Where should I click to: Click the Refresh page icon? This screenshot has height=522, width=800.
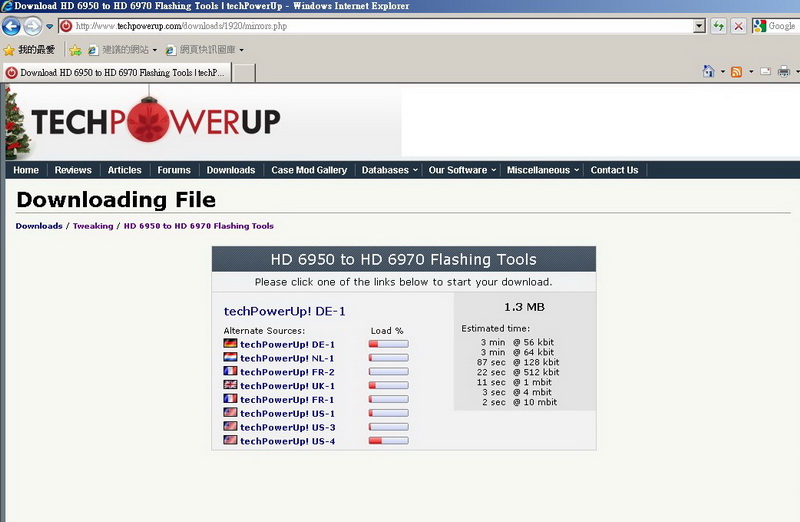tap(719, 26)
